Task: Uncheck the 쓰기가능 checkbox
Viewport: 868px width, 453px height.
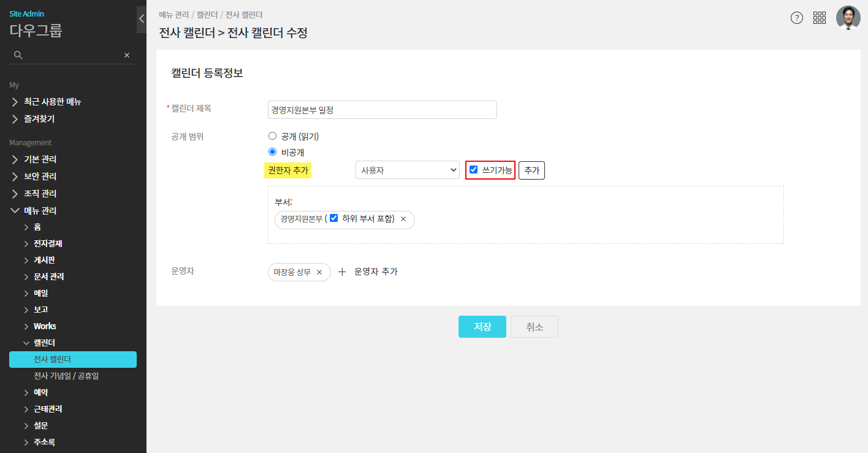Action: (x=473, y=170)
